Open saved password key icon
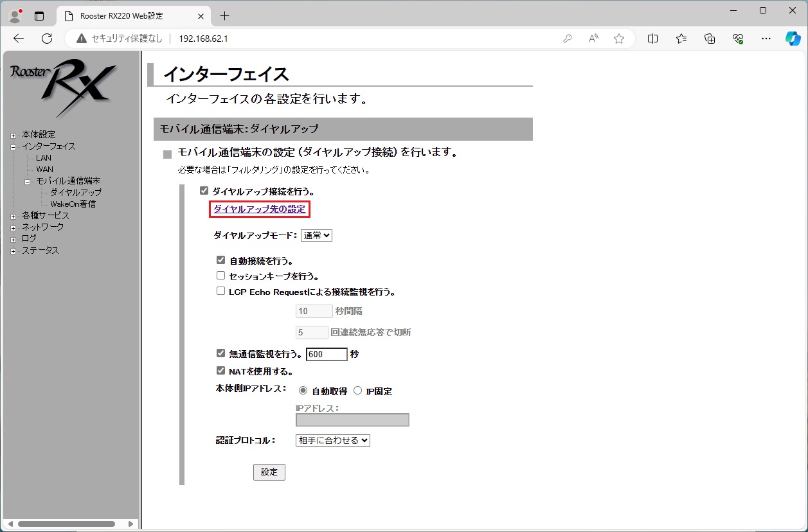The width and height of the screenshot is (808, 532). point(568,39)
